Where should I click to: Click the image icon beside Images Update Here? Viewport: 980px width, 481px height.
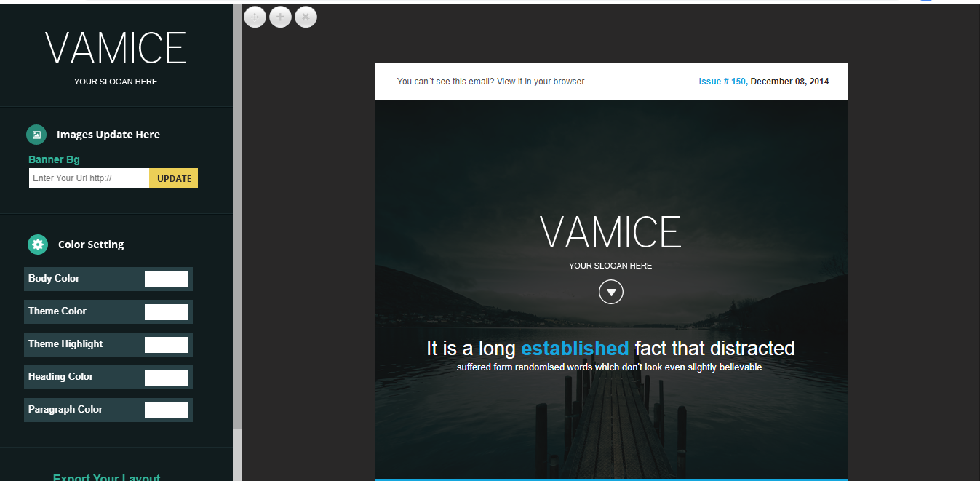(x=36, y=135)
